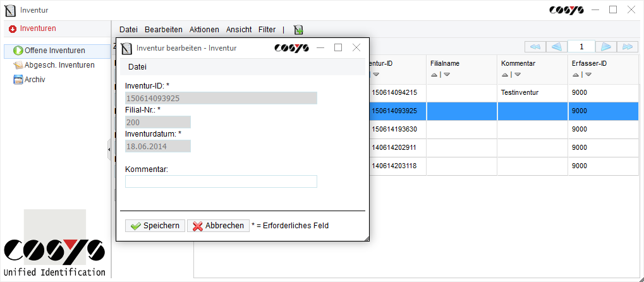Open Offene Inventuren in sidebar
Viewport: 644px width, 282px height.
point(54,51)
